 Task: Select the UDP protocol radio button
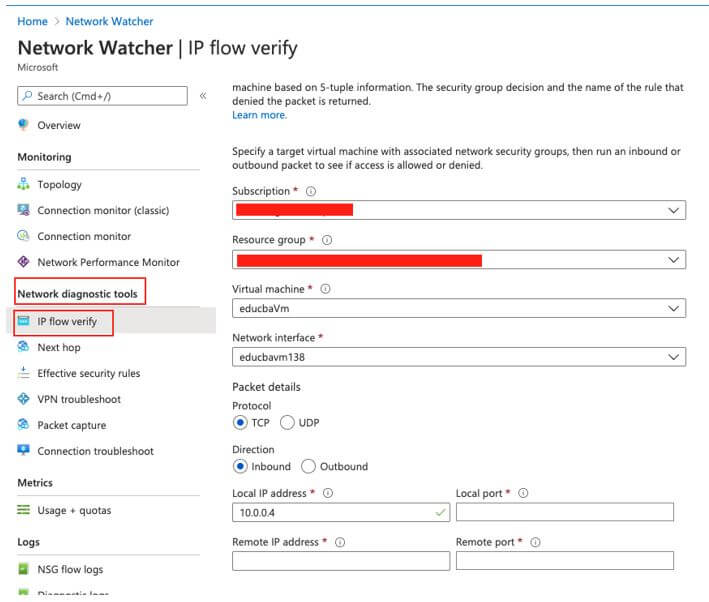tap(288, 423)
